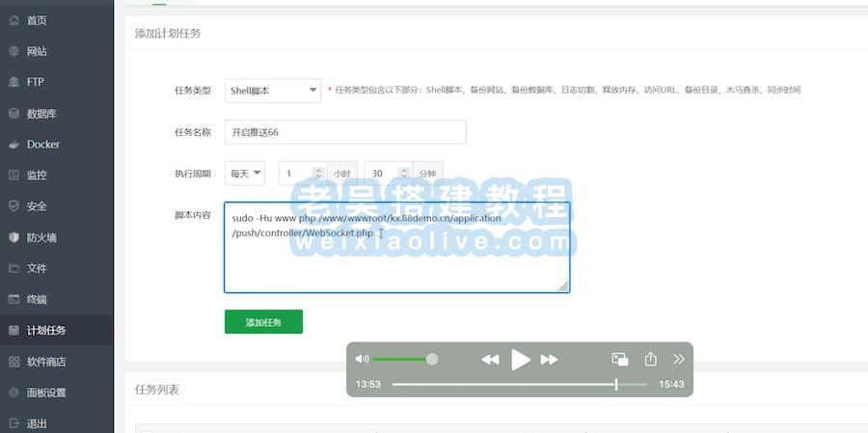Screen dimensions: 868x433
Task: Click the 终端 terminal icon
Action: tap(14, 299)
